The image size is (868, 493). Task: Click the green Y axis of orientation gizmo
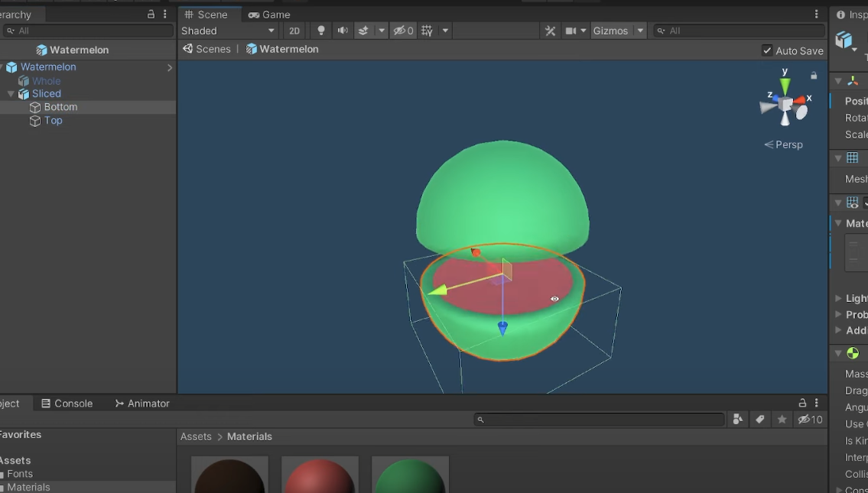(785, 85)
